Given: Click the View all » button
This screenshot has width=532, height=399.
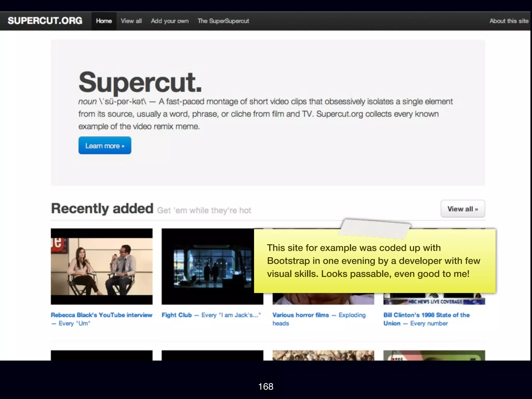Looking at the screenshot, I should [x=462, y=209].
